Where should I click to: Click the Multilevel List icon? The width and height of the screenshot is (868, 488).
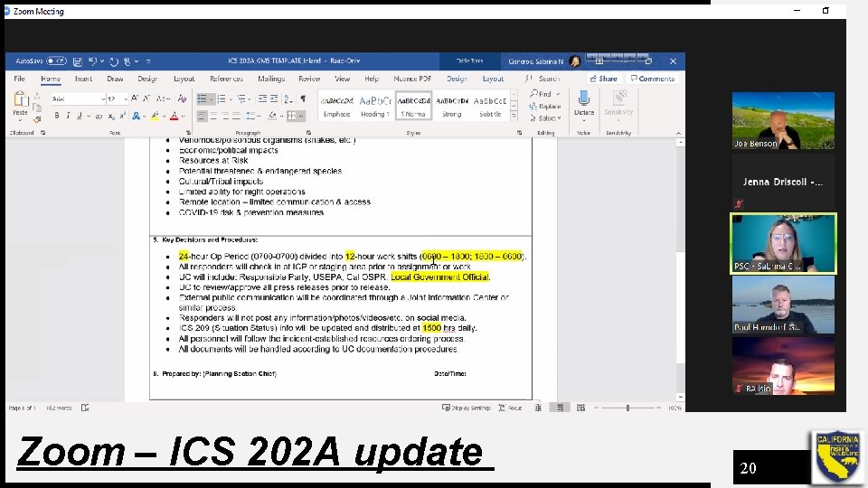pos(241,99)
